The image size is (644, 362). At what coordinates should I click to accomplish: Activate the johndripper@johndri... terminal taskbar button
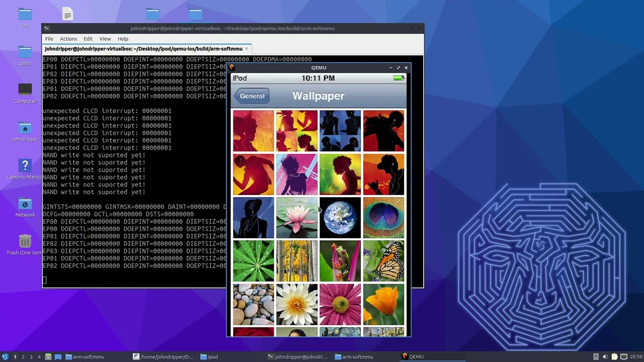[299, 357]
